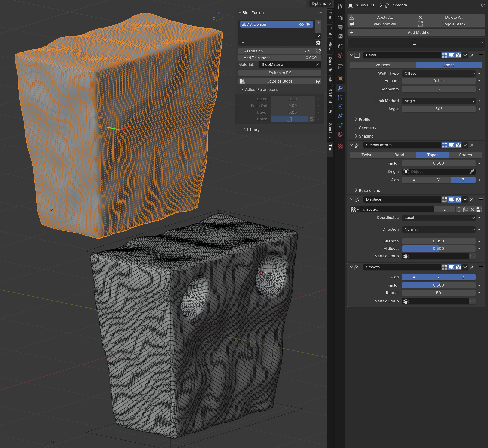Open the Output properties tab printer icon
The width and height of the screenshot is (488, 448).
340,28
